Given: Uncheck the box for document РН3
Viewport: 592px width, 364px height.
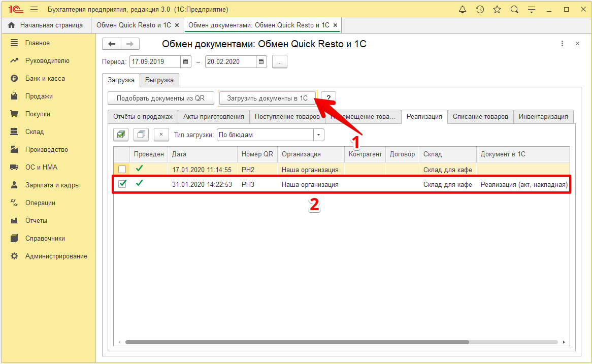Looking at the screenshot, I should pyautogui.click(x=122, y=184).
